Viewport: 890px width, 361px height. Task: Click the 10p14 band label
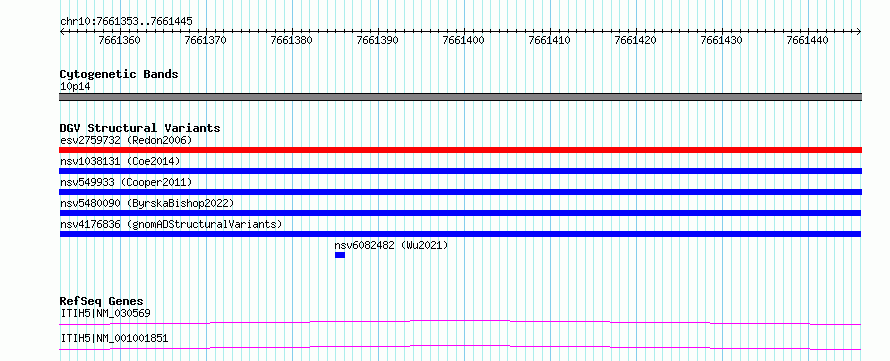[75, 87]
